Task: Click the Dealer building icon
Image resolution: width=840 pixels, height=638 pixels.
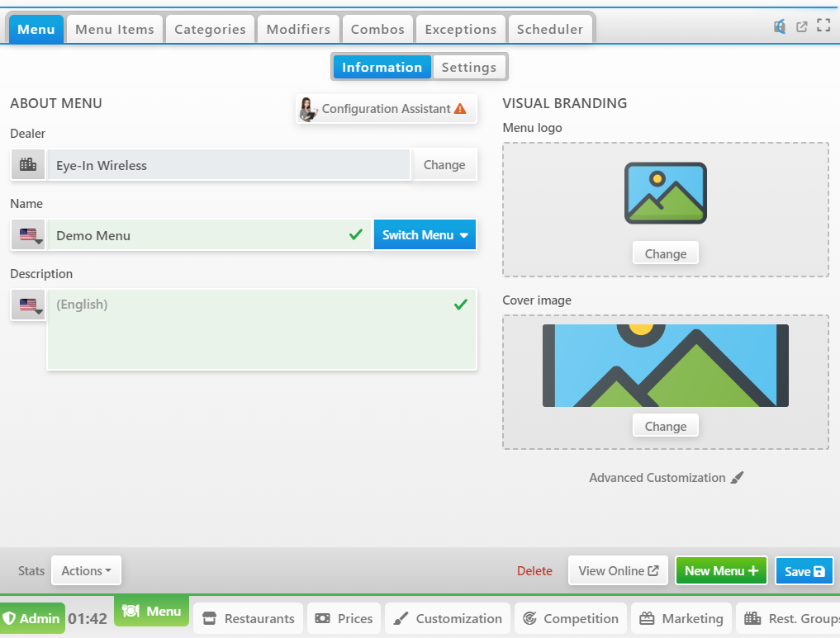Action: coord(28,165)
